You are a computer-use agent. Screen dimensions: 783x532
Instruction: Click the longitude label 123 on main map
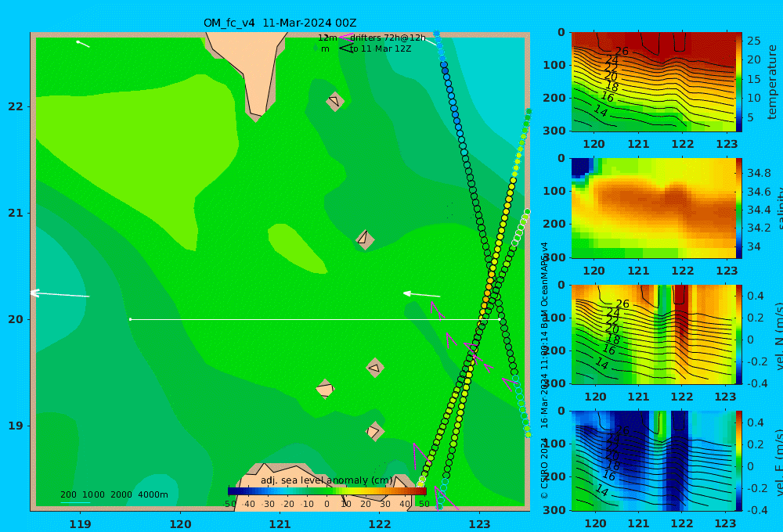(x=480, y=524)
